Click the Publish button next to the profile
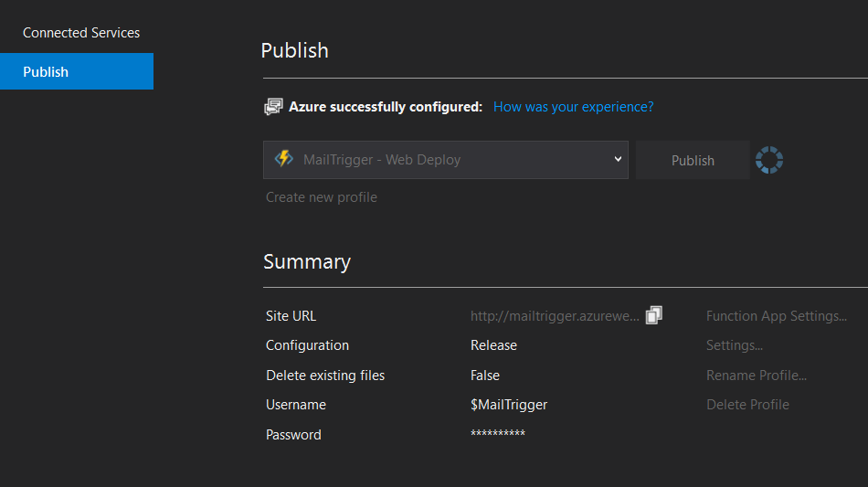Viewport: 868px width, 487px height. (693, 160)
